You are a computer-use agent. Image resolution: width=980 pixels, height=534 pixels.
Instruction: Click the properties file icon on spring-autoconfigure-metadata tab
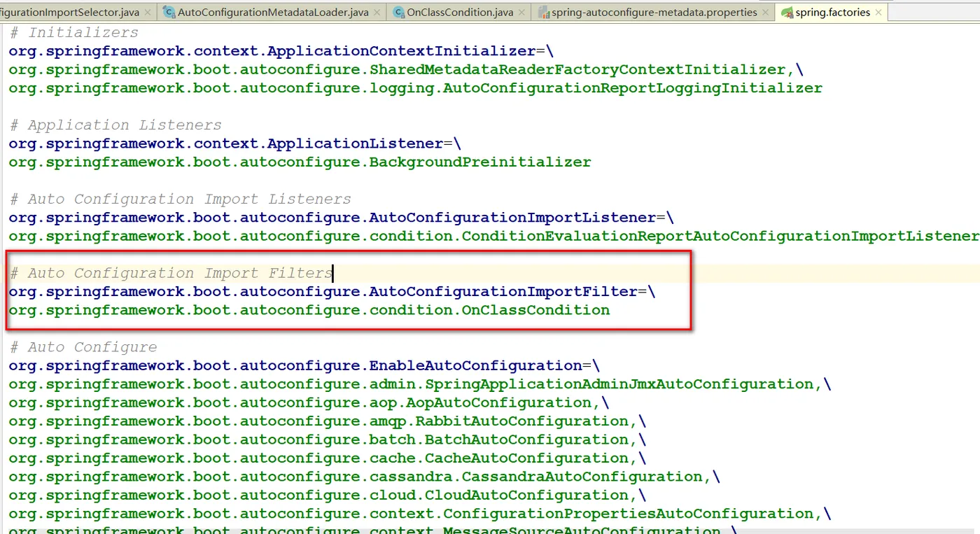tap(544, 13)
